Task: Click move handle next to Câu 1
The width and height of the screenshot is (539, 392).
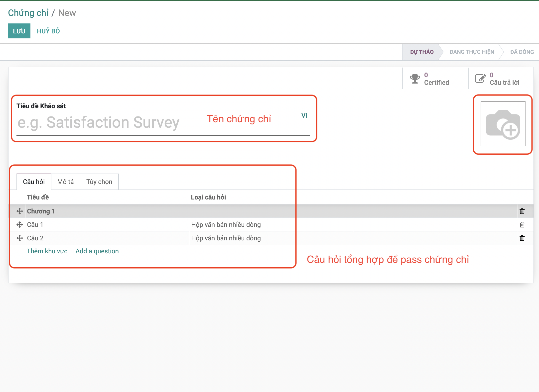Action: [x=20, y=225]
